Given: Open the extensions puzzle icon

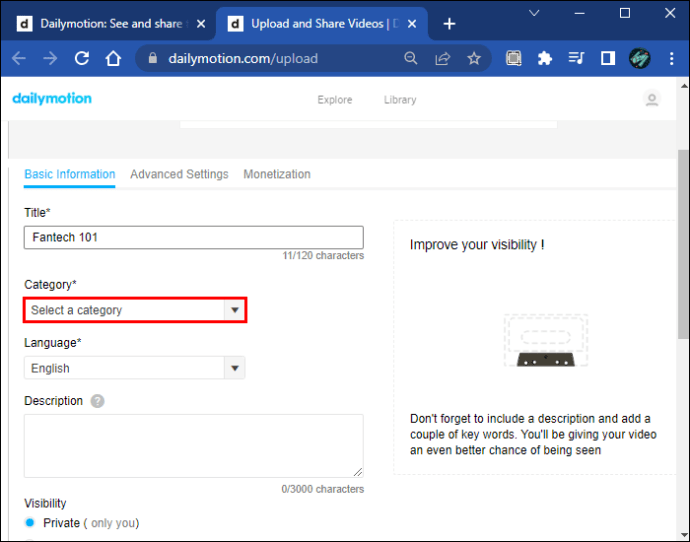Looking at the screenshot, I should (x=545, y=58).
